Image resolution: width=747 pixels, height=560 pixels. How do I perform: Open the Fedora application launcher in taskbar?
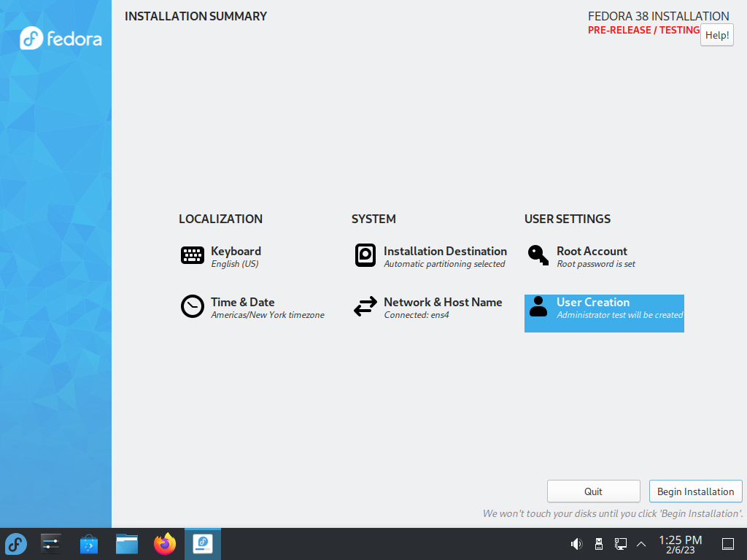(16, 544)
